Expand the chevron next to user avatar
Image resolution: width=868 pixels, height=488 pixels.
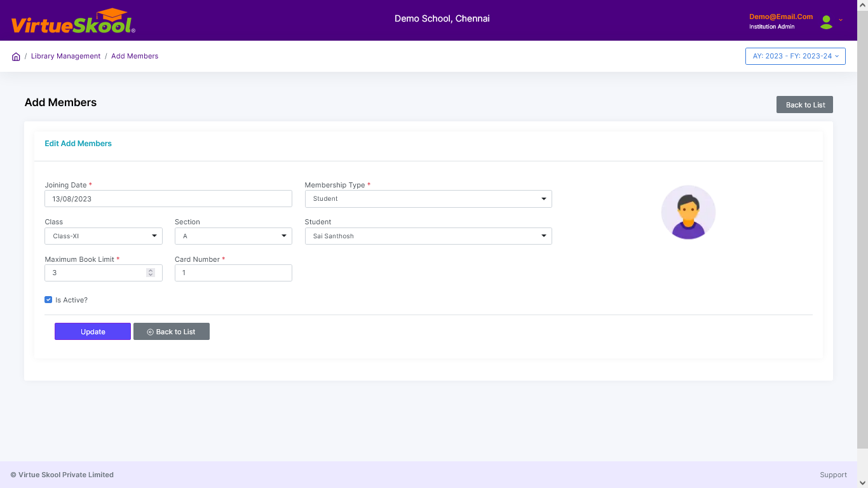(841, 20)
